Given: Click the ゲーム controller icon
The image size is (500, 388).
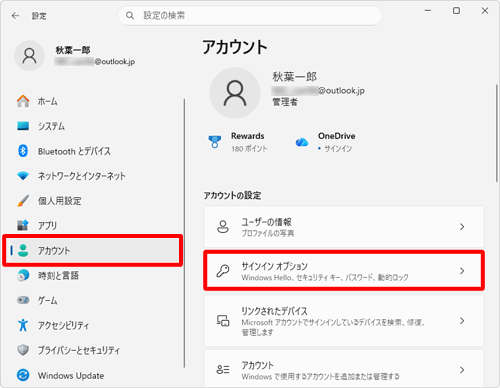Looking at the screenshot, I should coord(23,300).
